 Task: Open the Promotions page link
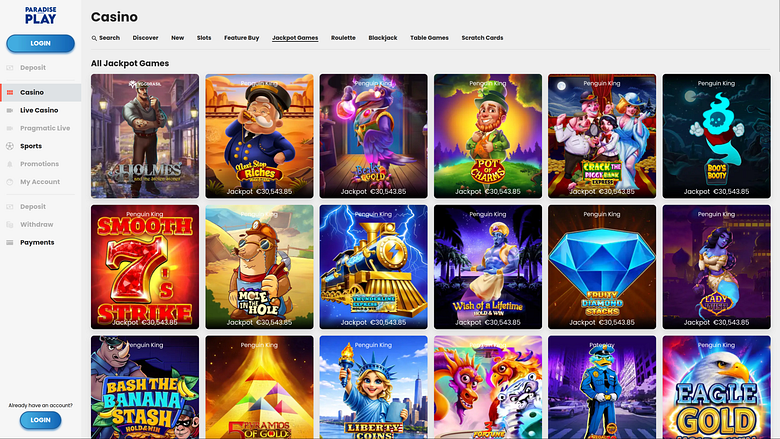(39, 164)
